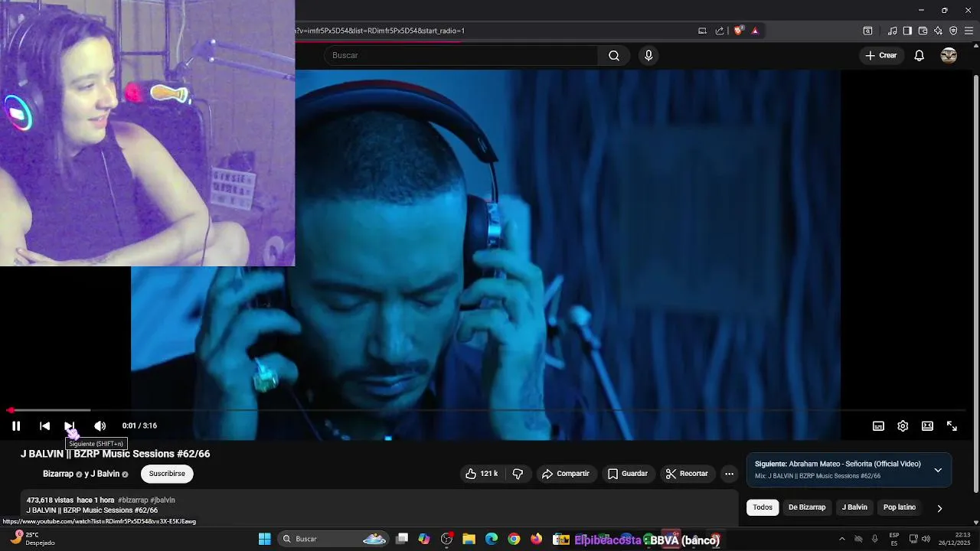Go to the previous video in playlist
The height and width of the screenshot is (551, 980).
44,426
